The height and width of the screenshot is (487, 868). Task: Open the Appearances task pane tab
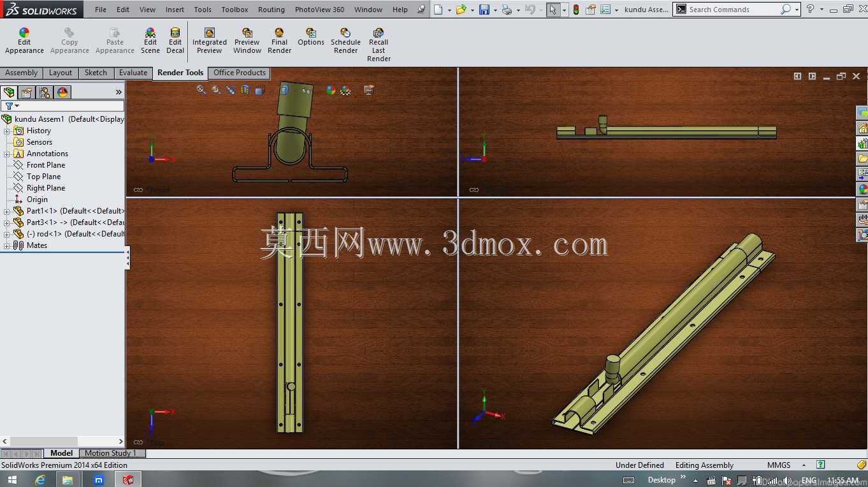[x=863, y=189]
